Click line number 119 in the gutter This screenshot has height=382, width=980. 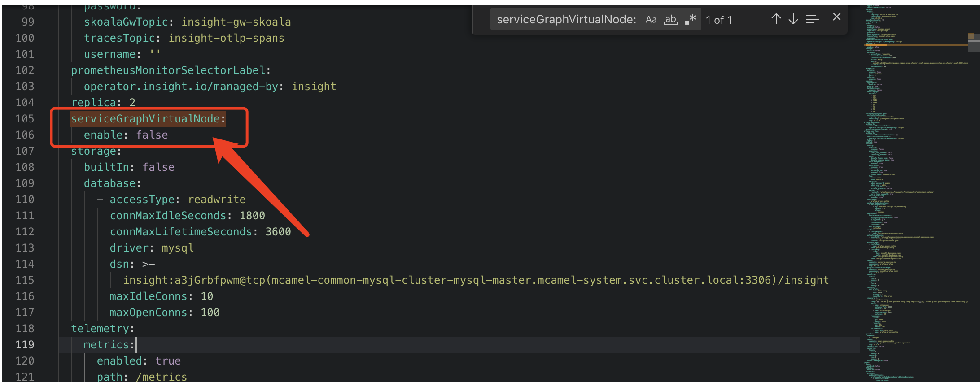pos(25,345)
